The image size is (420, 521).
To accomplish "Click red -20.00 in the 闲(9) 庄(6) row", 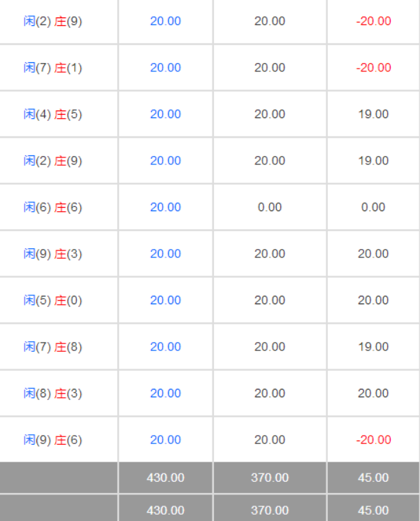I will (x=373, y=440).
